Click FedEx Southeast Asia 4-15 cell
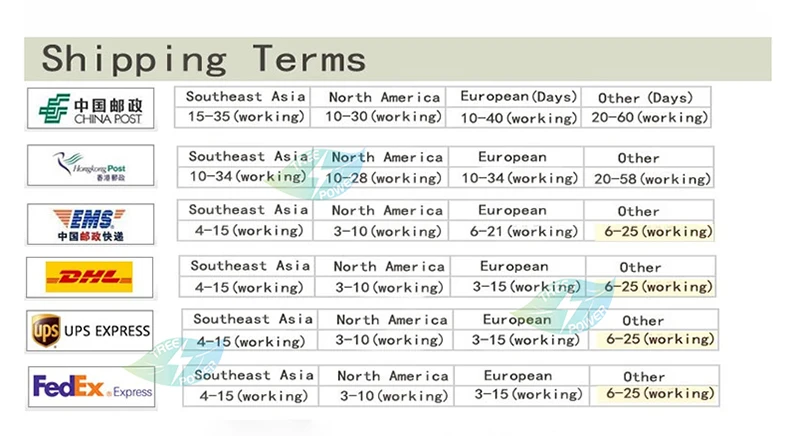This screenshot has width=800, height=436. point(251,395)
